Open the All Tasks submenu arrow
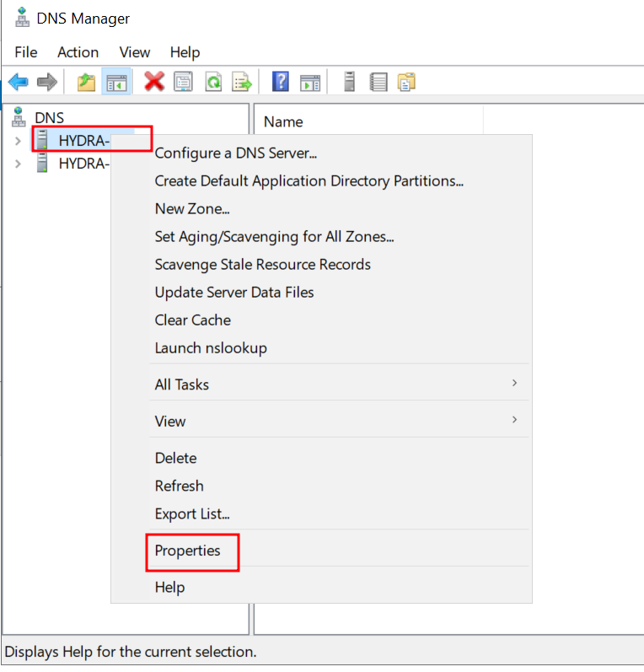644x672 pixels. pos(514,383)
